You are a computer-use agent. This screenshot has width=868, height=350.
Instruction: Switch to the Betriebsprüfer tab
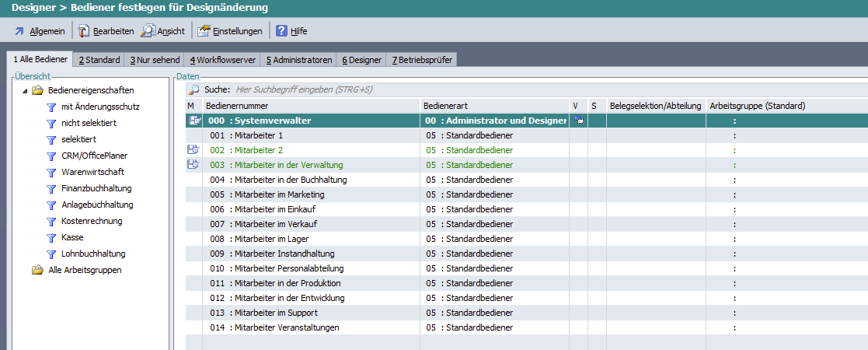click(423, 60)
